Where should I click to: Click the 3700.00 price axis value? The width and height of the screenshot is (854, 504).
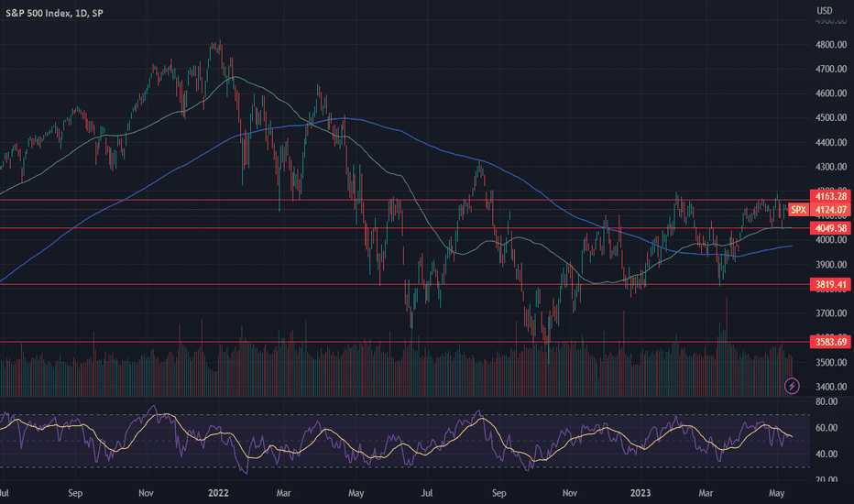click(831, 313)
